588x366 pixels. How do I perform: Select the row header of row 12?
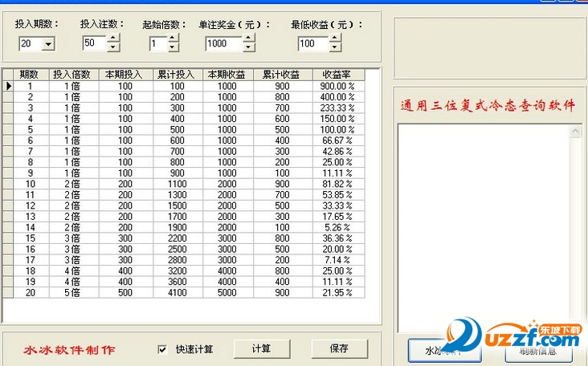click(x=8, y=205)
